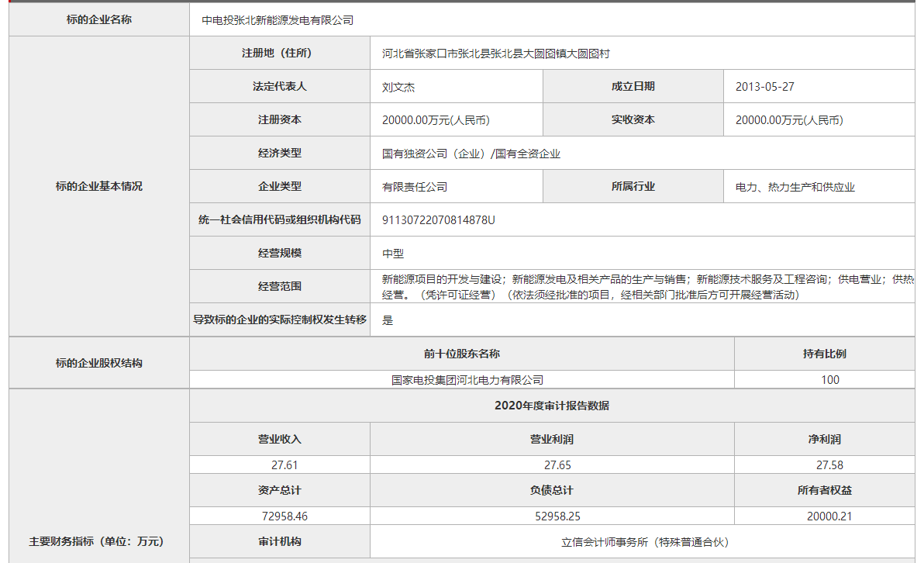Click the '经营范围' label cell

point(280,286)
